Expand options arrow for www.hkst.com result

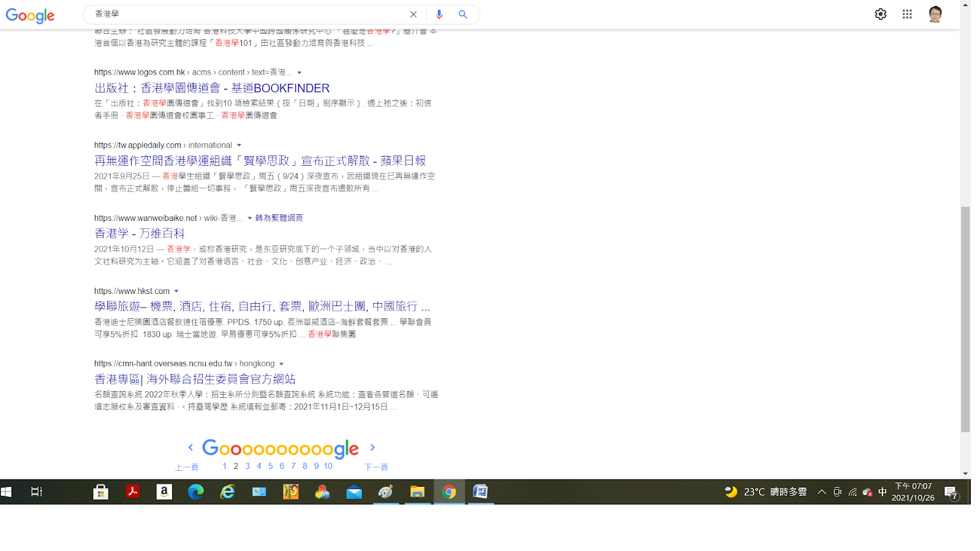click(176, 291)
